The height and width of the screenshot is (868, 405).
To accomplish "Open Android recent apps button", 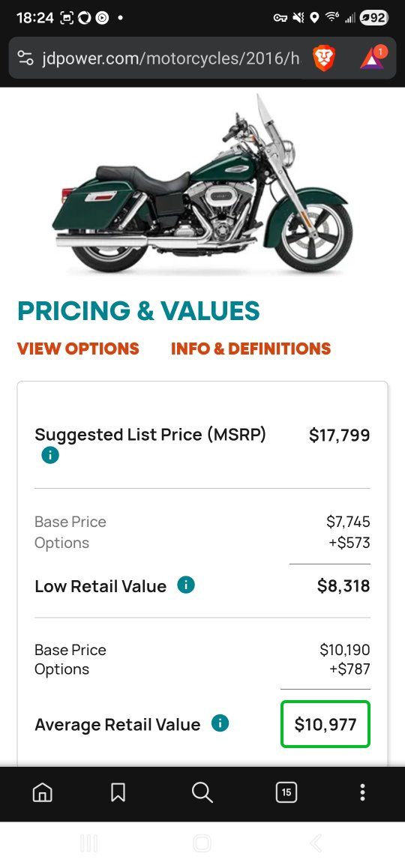I will tap(88, 844).
